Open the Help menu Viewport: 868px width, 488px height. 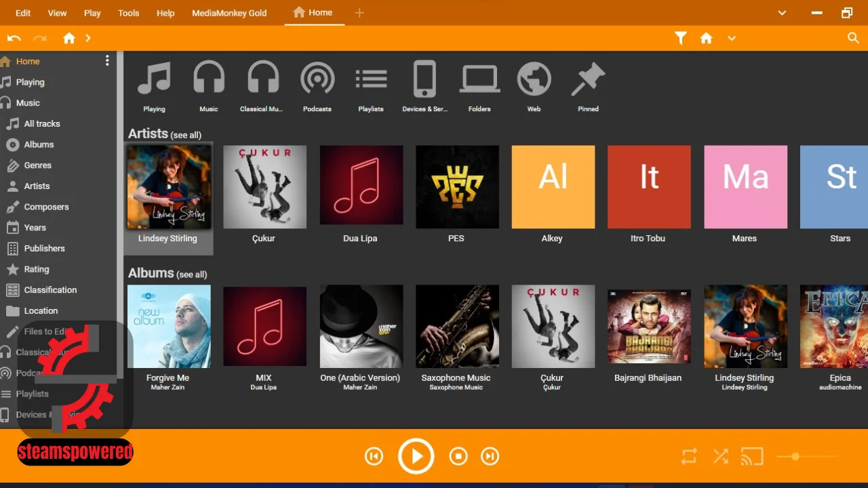coord(165,13)
